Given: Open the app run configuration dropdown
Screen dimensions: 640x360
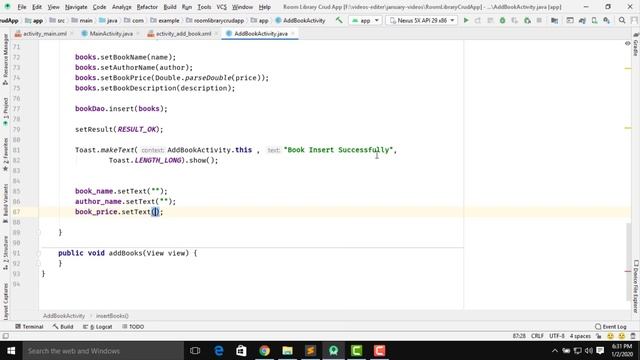Looking at the screenshot, I should click(x=365, y=20).
